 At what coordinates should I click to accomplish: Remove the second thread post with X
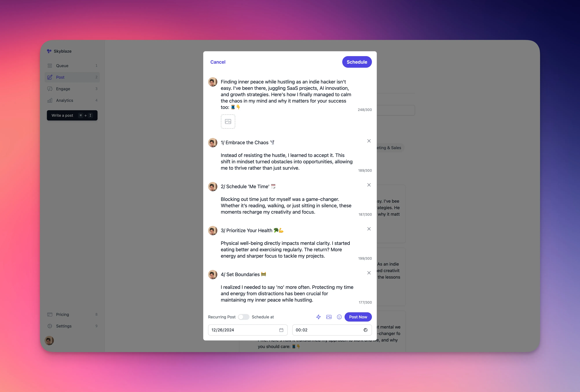[x=369, y=185]
